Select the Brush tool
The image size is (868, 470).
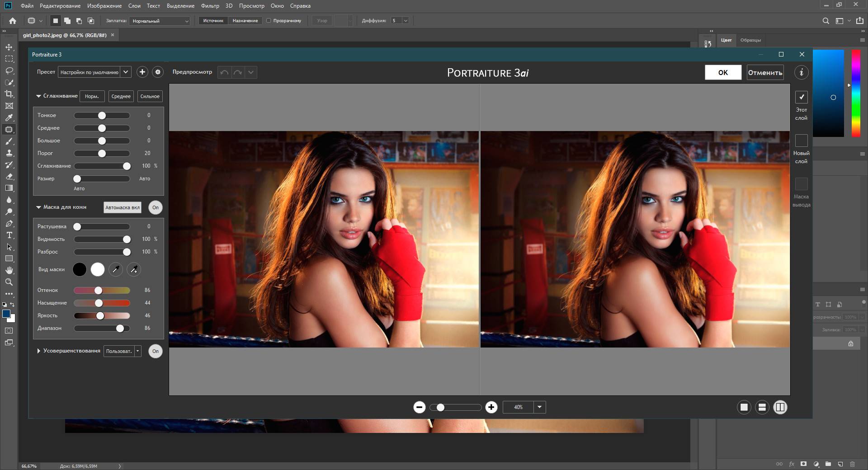[x=9, y=141]
